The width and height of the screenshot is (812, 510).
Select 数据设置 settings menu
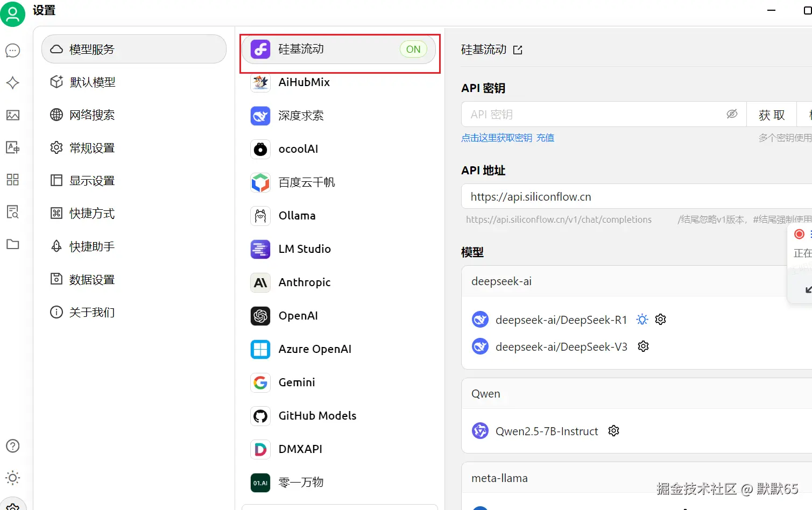click(134, 279)
